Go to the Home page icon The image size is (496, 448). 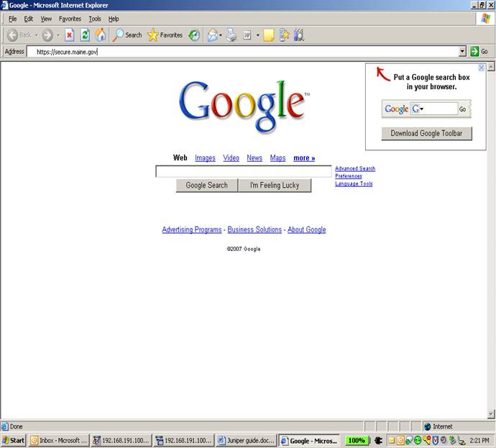(x=100, y=35)
